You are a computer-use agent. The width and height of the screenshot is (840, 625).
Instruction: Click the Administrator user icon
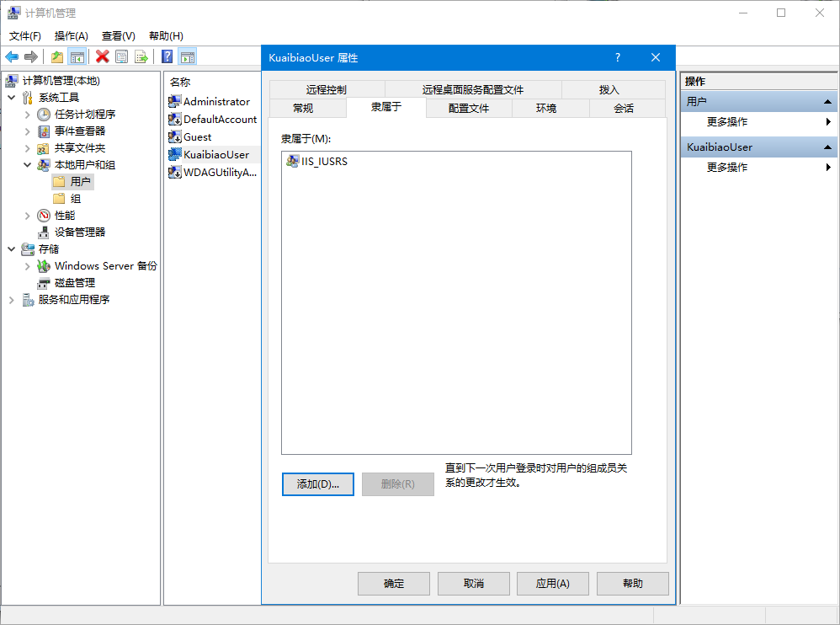(x=174, y=101)
